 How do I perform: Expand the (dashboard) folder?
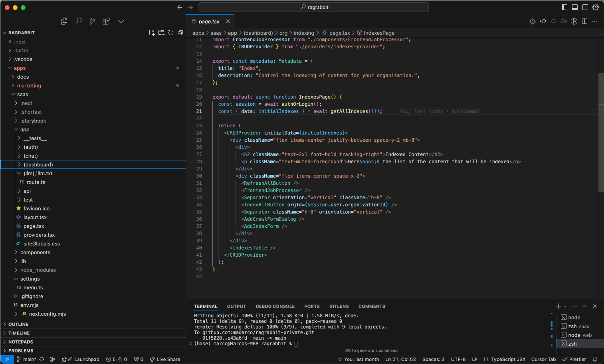38,164
